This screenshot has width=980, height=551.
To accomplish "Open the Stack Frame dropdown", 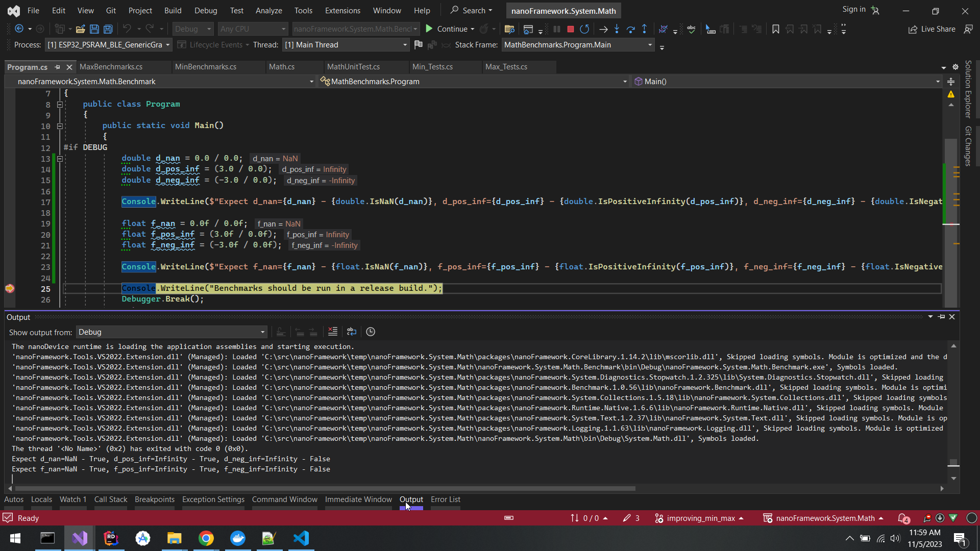I will tap(649, 45).
